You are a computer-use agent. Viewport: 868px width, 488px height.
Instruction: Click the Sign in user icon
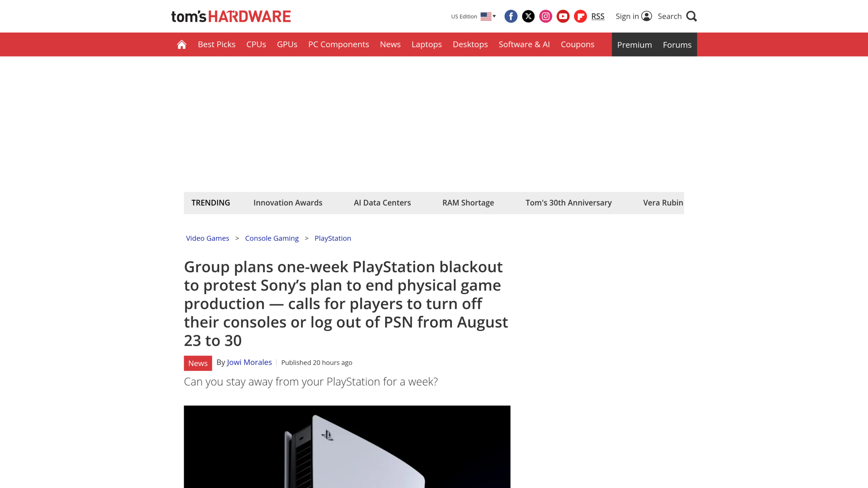(x=647, y=16)
